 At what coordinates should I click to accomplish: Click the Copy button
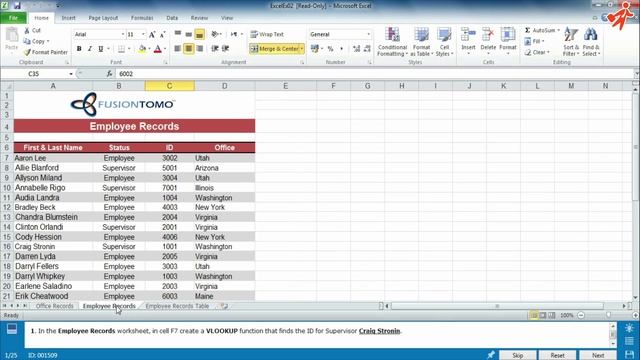(x=36, y=41)
